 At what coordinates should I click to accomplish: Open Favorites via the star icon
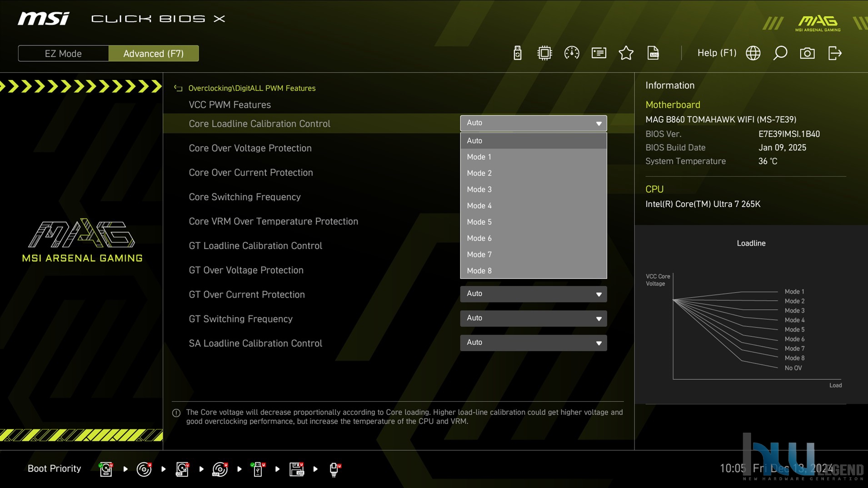click(626, 53)
